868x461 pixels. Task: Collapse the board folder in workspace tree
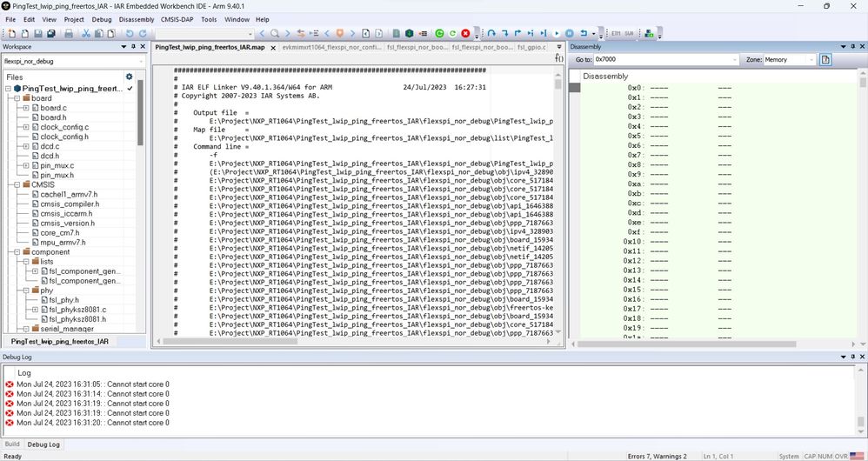(x=17, y=98)
